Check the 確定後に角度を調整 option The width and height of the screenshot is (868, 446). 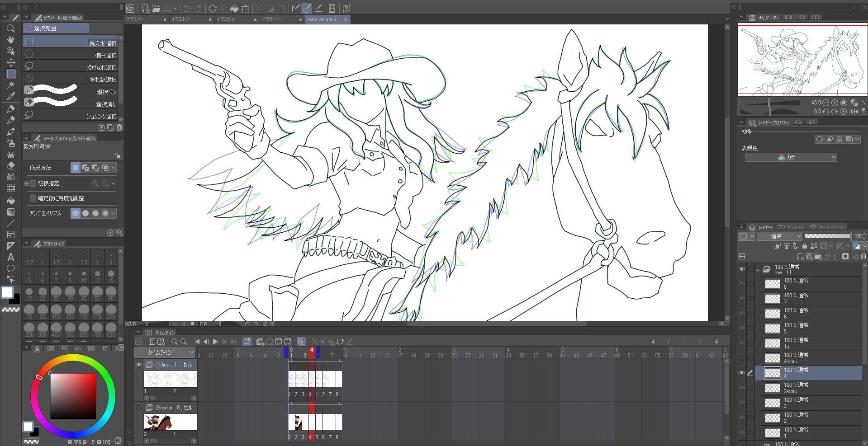[x=33, y=198]
